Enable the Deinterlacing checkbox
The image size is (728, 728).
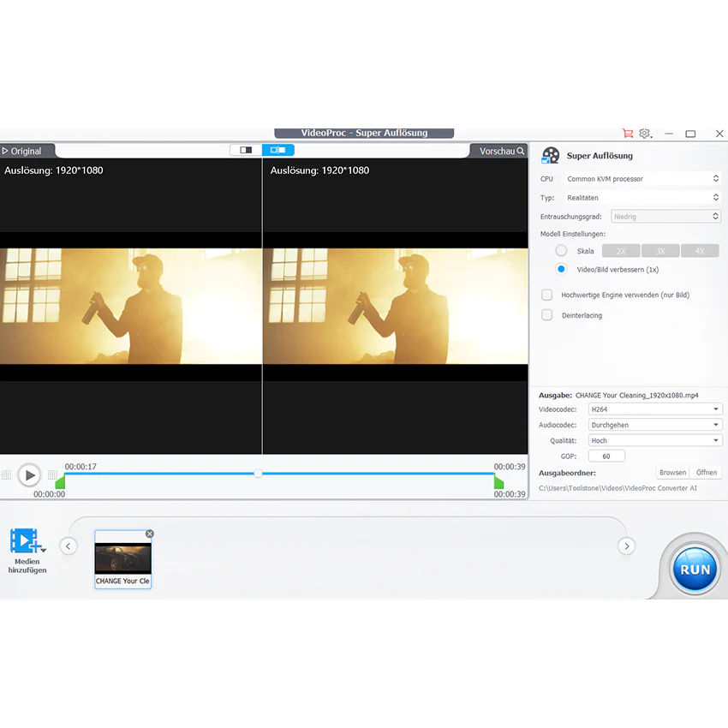point(547,315)
